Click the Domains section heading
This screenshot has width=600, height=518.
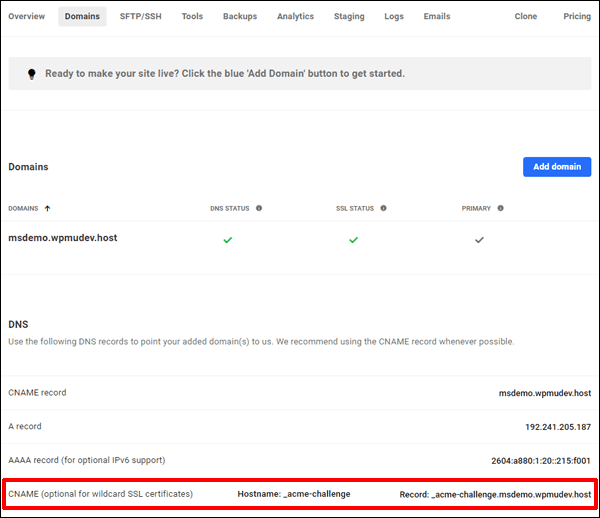pyautogui.click(x=28, y=167)
